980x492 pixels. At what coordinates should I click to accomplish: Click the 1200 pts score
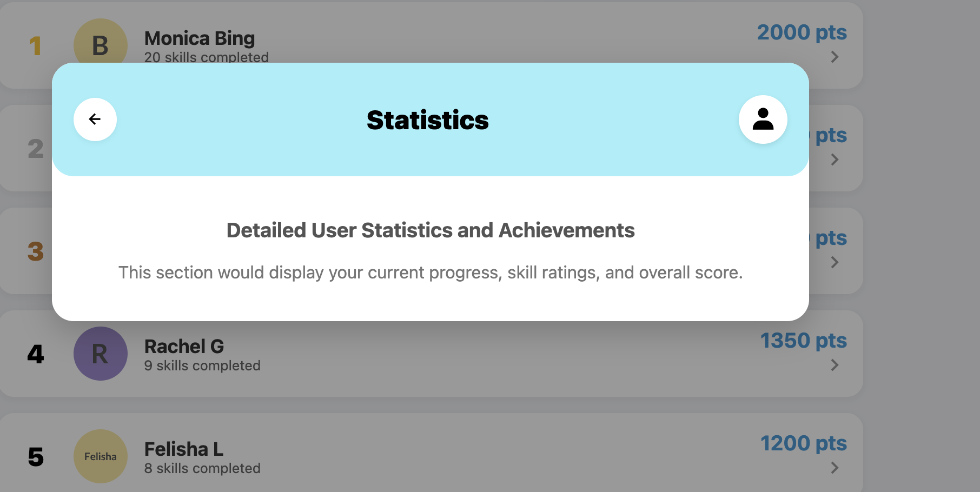pos(804,443)
